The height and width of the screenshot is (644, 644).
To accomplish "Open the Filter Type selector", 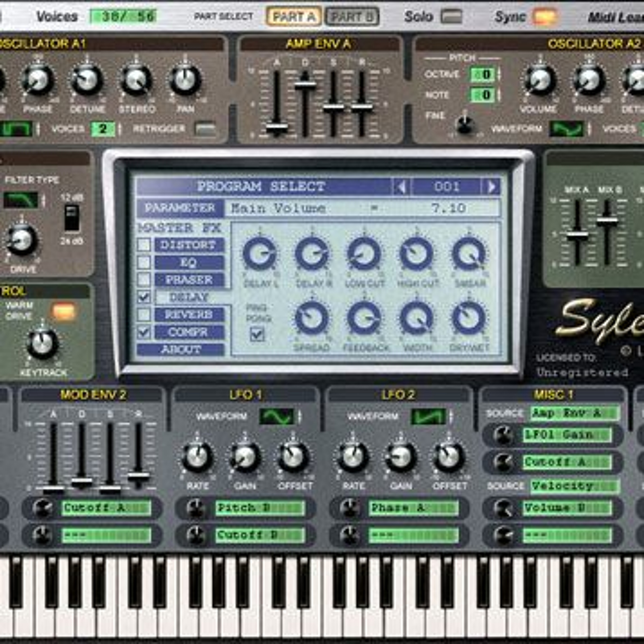I will click(x=21, y=200).
